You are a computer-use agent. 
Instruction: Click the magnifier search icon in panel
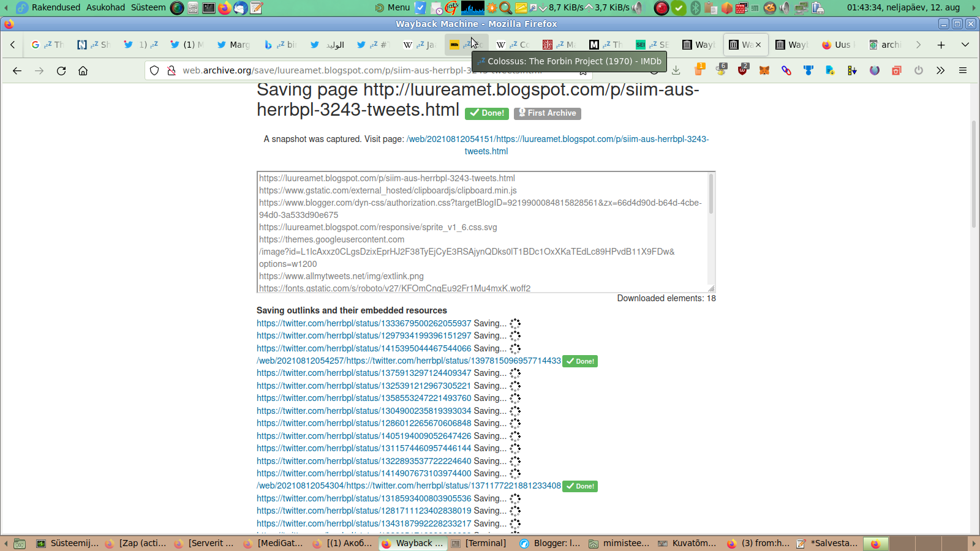pyautogui.click(x=506, y=7)
